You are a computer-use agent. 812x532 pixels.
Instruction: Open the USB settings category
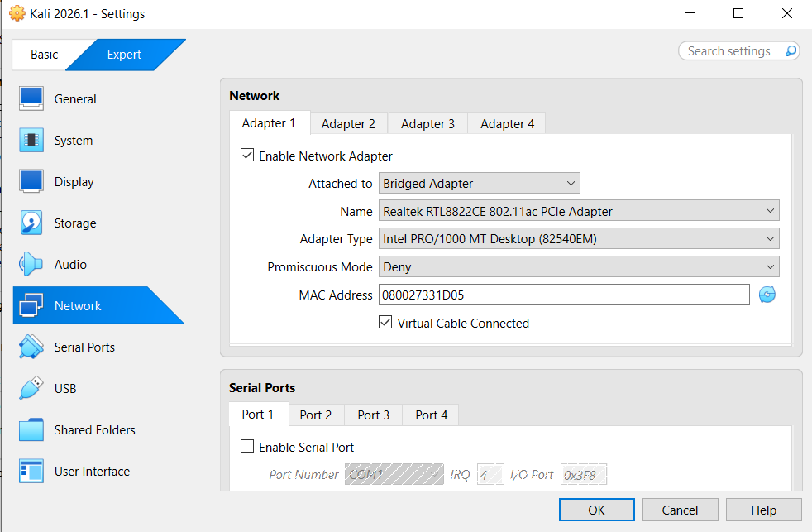coord(65,389)
